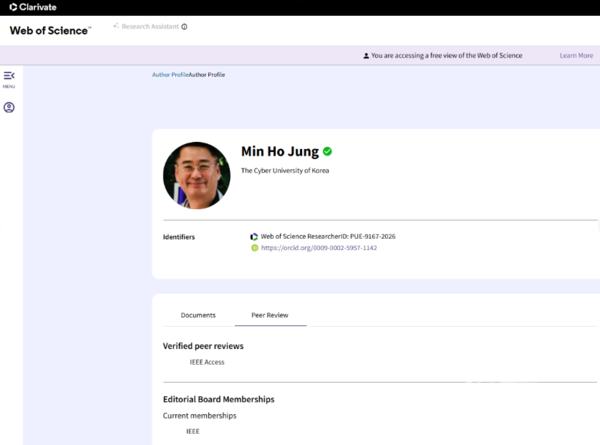Click the green verified badge by name
This screenshot has height=445, width=600.
(327, 152)
